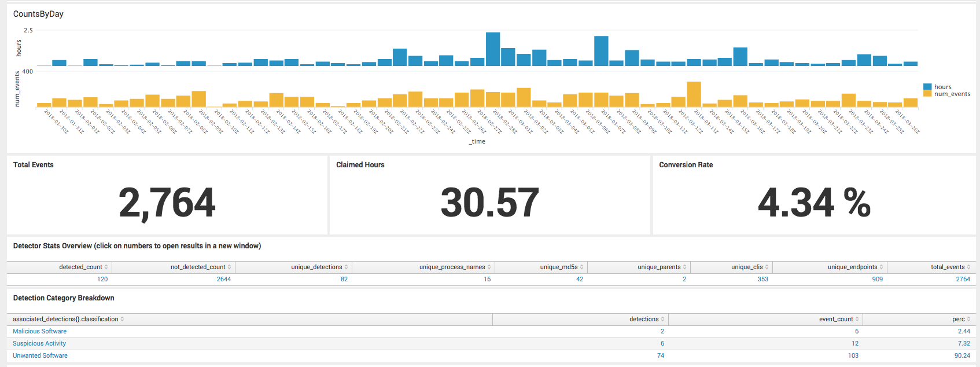The image size is (980, 367).
Task: Click sort icon next to unique_endpoints
Action: (882, 267)
